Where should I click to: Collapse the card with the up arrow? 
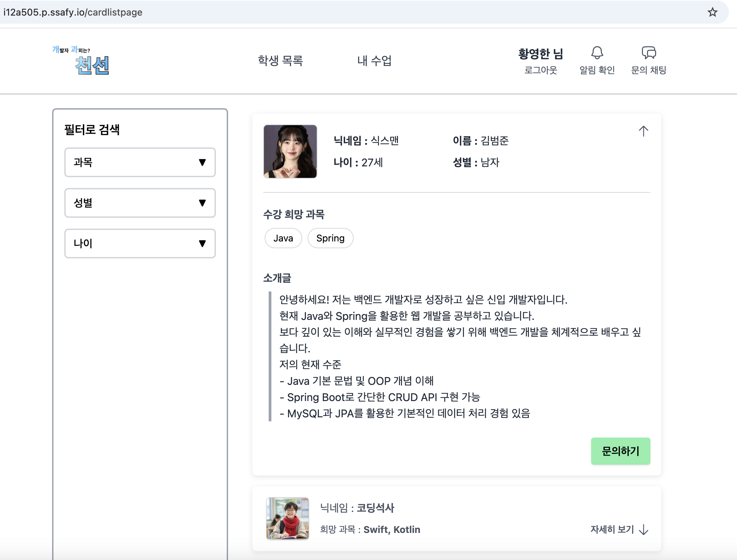(x=643, y=131)
